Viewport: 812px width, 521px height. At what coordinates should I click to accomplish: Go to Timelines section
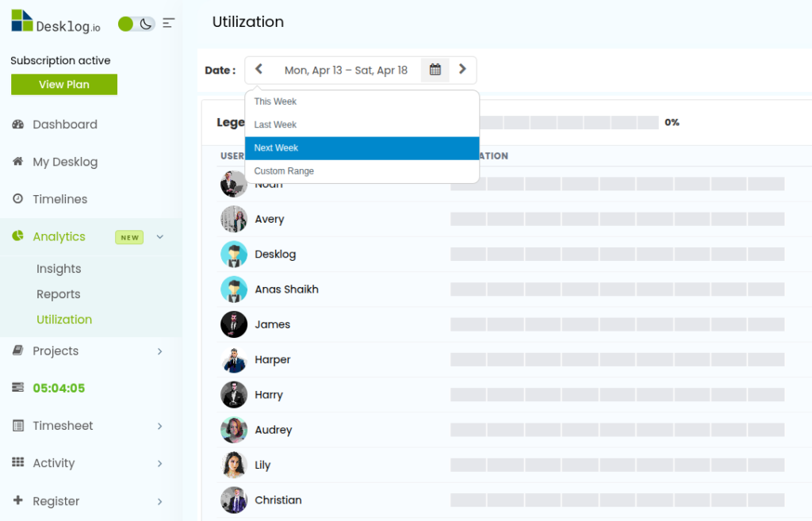click(x=60, y=199)
